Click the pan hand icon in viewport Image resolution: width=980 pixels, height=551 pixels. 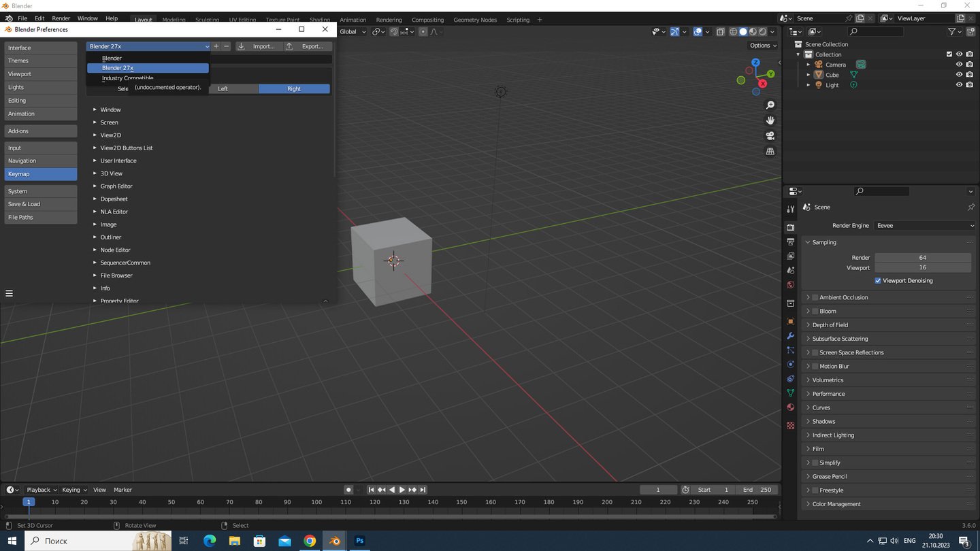point(770,120)
